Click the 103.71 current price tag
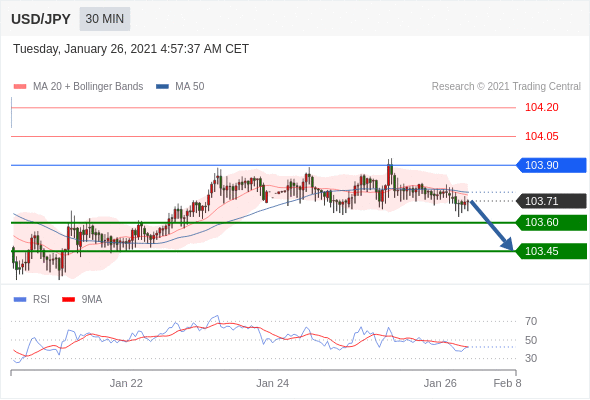The height and width of the screenshot is (400, 590). 551,201
